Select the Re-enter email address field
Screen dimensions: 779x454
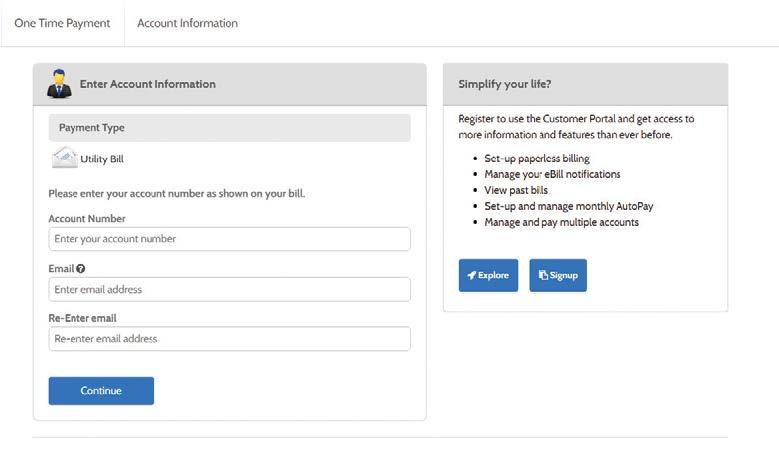pos(229,339)
